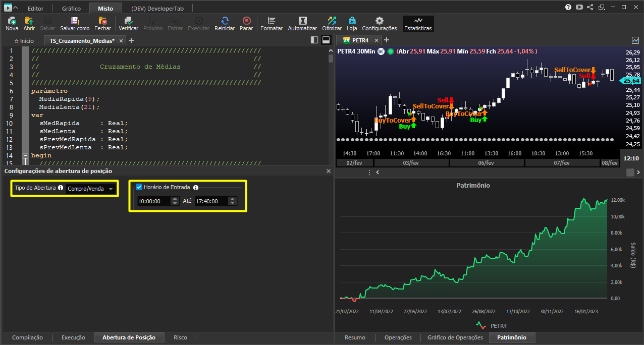Screen dimensions: 644x345
Task: Close the position opening settings panel
Action: (328, 171)
